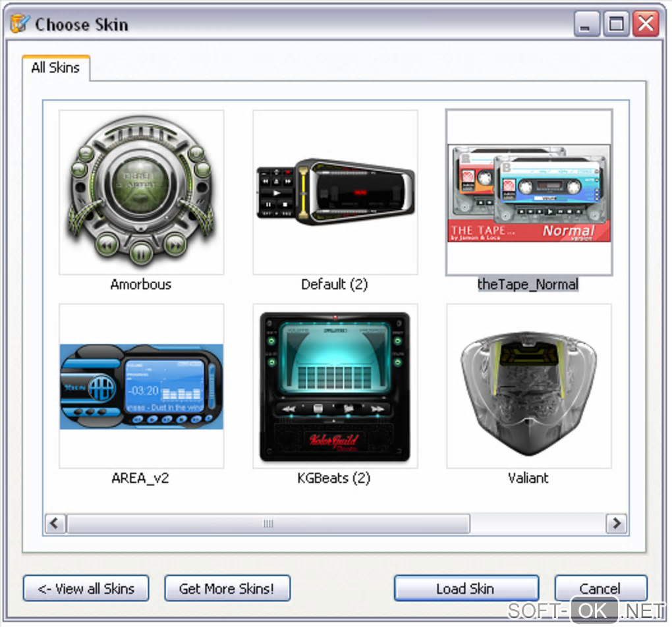Select the Default (2) skin thumbnail
Image resolution: width=672 pixels, height=627 pixels.
click(335, 192)
